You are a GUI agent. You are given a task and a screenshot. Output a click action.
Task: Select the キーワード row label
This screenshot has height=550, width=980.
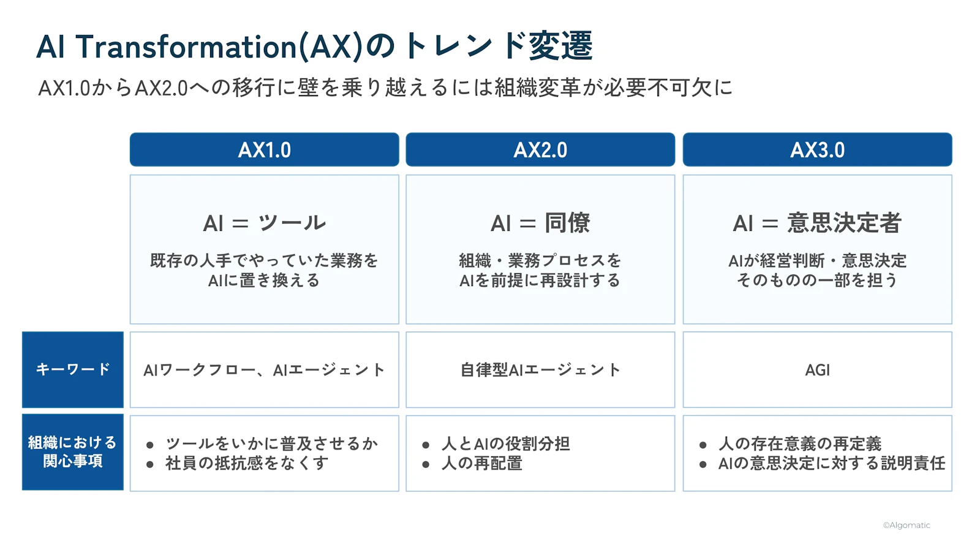pyautogui.click(x=73, y=369)
